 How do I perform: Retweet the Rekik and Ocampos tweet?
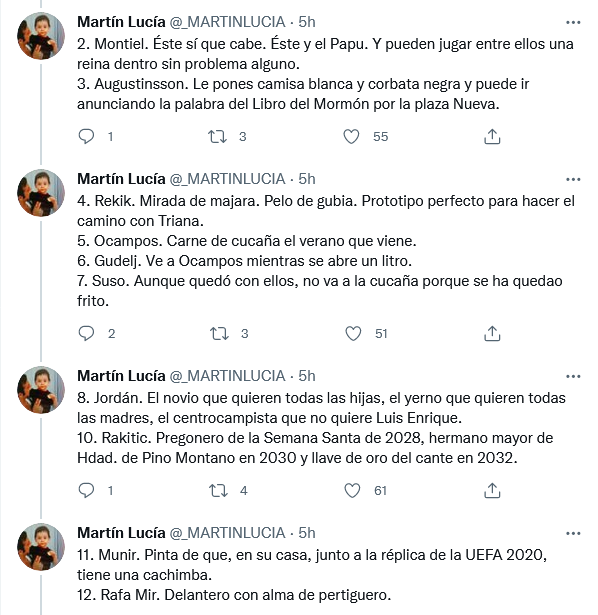219,333
